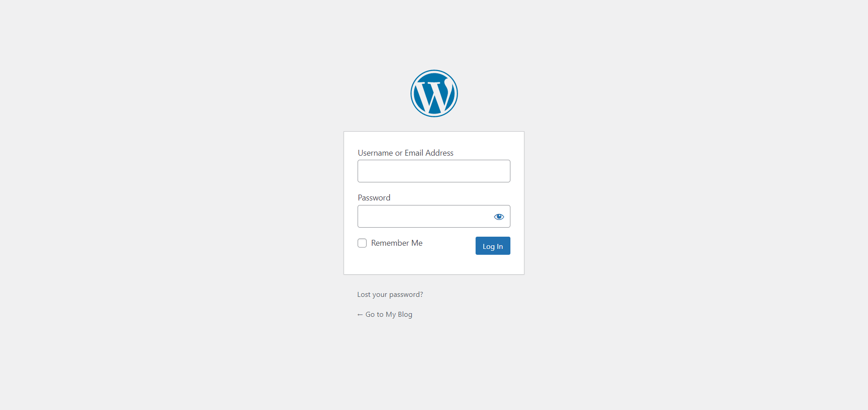Image resolution: width=868 pixels, height=410 pixels.
Task: Click the Password label text
Action: pyautogui.click(x=374, y=198)
